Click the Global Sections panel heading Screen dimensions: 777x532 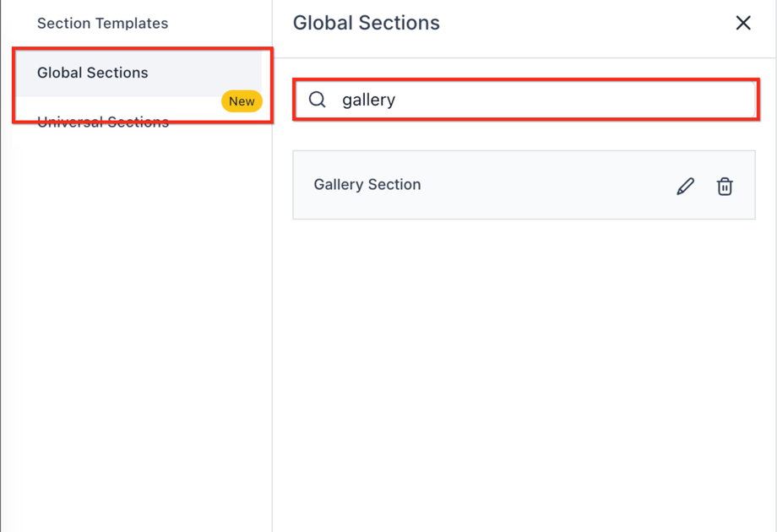click(x=367, y=23)
